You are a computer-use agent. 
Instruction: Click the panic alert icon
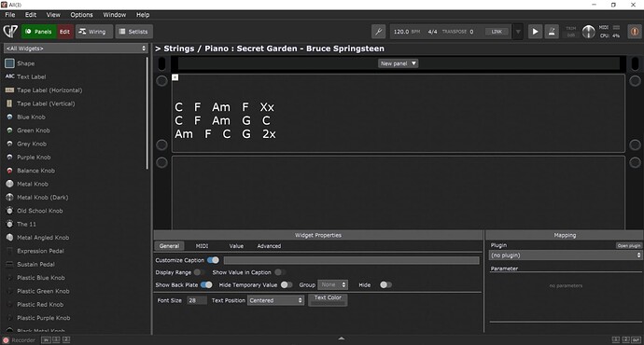coord(634,32)
